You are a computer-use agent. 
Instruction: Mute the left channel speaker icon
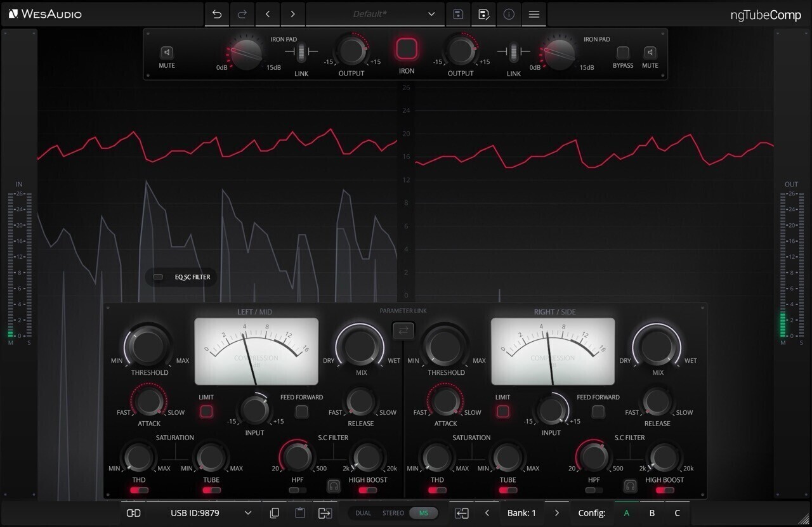point(167,53)
